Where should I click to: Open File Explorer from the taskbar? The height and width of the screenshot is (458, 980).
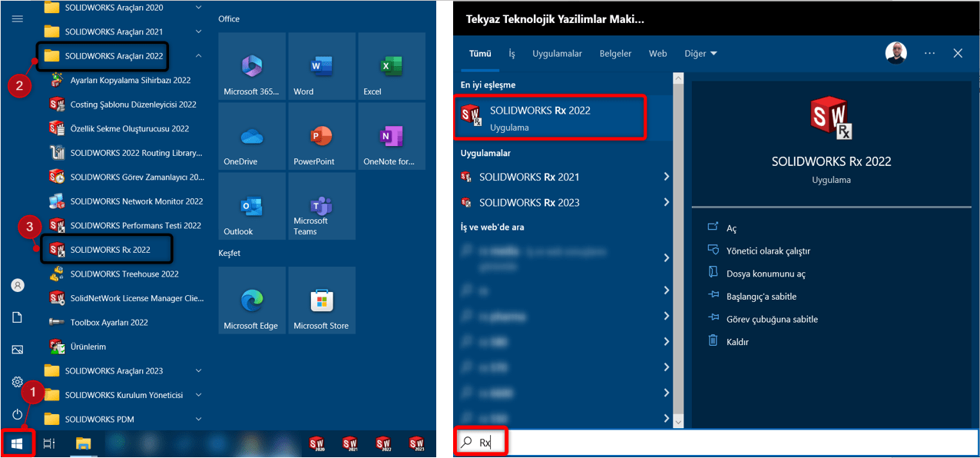click(83, 443)
